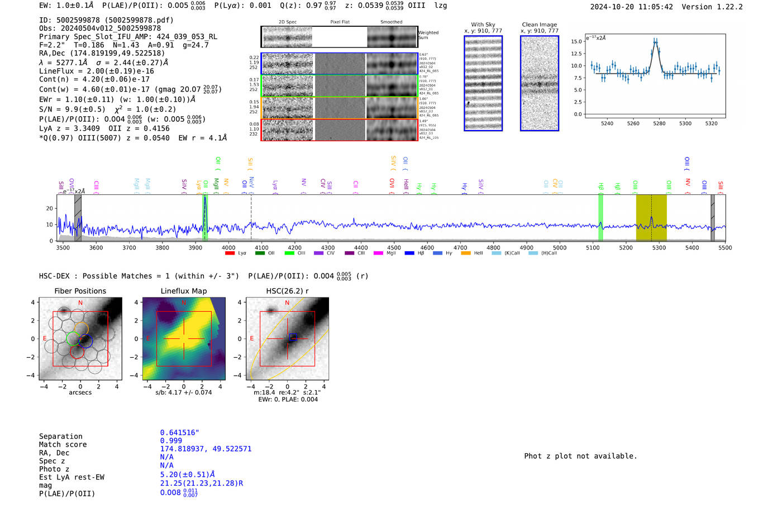Click the lime OIII legend swatch

tap(289, 253)
